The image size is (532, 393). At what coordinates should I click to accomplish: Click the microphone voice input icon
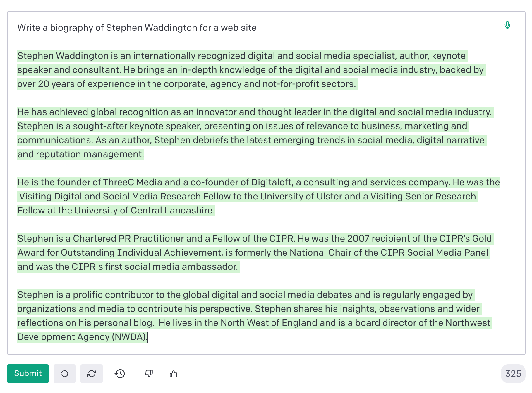pos(507,25)
